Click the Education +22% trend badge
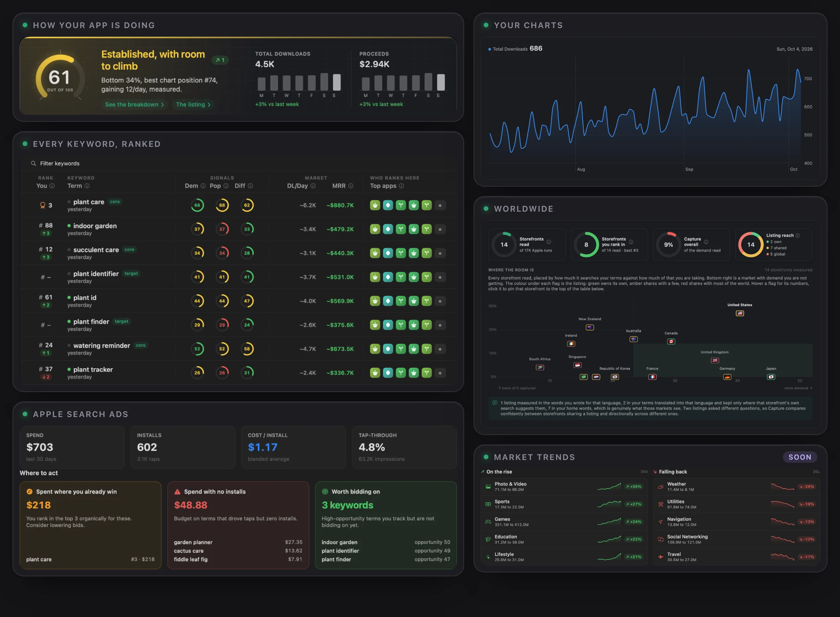 634,539
